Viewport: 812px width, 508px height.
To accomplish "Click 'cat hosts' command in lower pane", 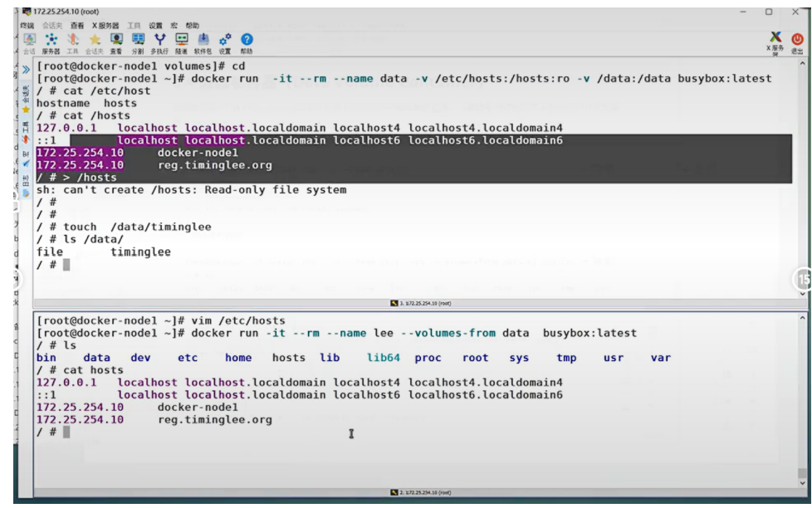I will coord(93,370).
